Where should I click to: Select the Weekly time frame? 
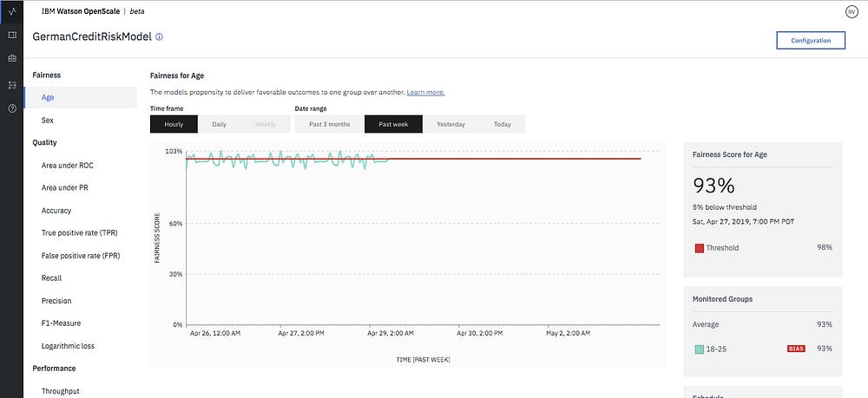(265, 124)
